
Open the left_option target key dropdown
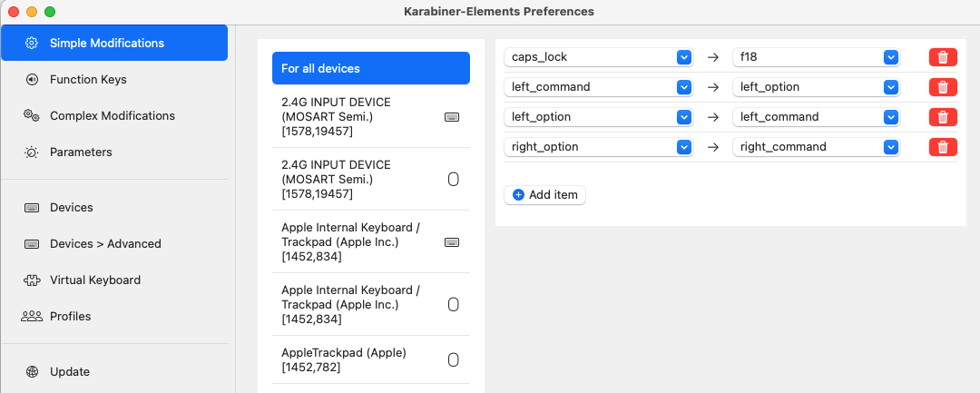[817, 87]
